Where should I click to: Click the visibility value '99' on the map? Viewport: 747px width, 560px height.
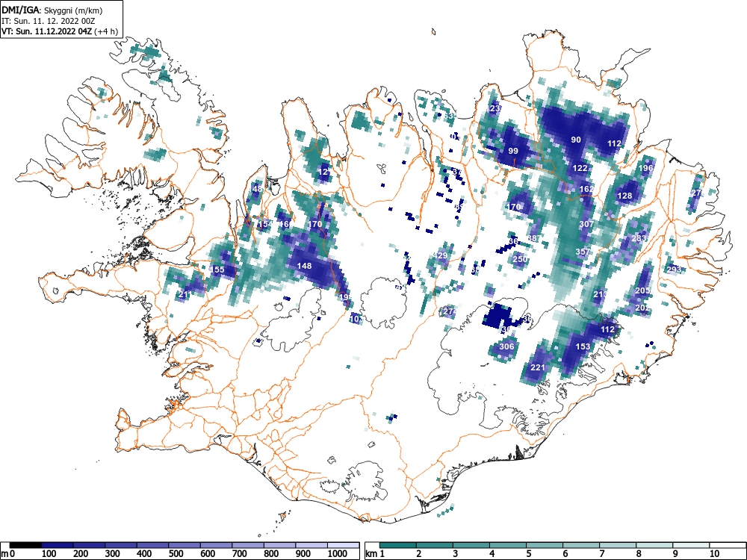click(513, 151)
